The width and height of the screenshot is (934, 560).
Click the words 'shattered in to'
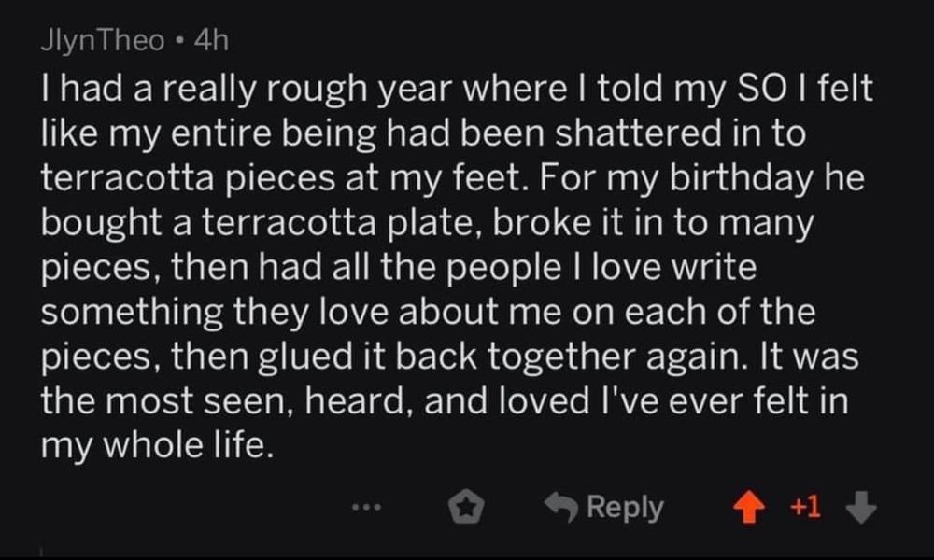tap(680, 133)
